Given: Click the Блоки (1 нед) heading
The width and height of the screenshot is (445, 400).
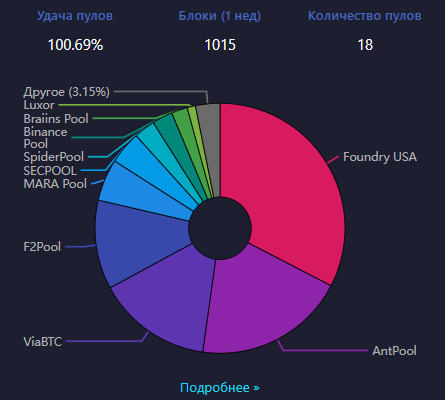Looking at the screenshot, I should click(220, 16).
